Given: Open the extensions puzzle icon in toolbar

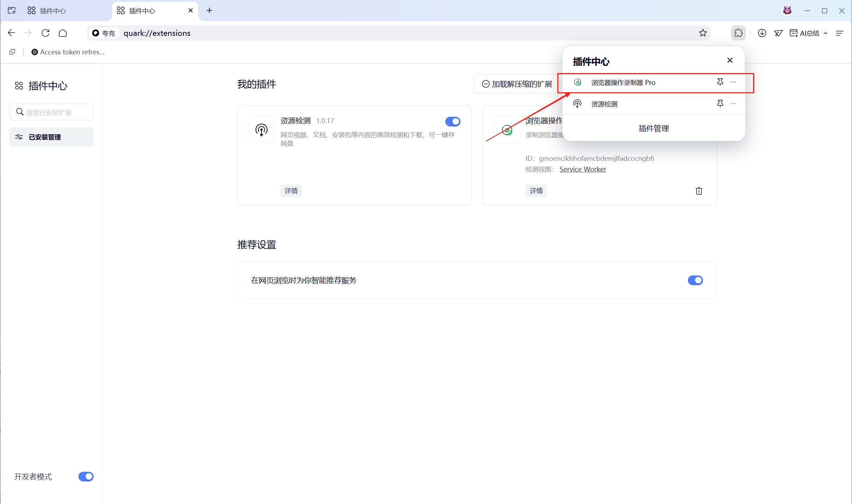Looking at the screenshot, I should [x=738, y=33].
